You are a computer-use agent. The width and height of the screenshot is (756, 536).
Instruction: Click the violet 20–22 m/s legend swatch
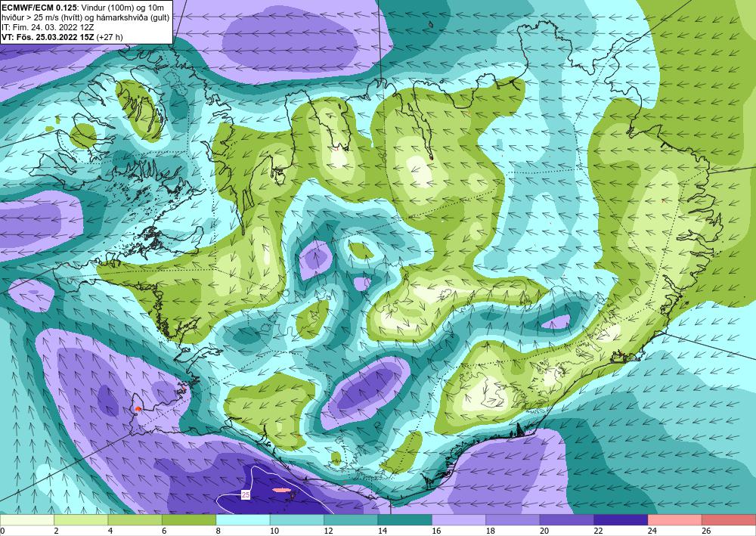567,520
